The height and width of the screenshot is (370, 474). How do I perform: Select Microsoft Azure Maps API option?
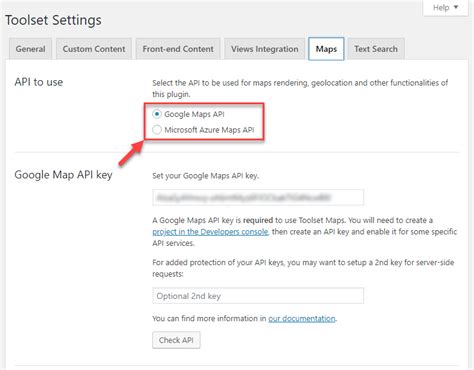157,130
